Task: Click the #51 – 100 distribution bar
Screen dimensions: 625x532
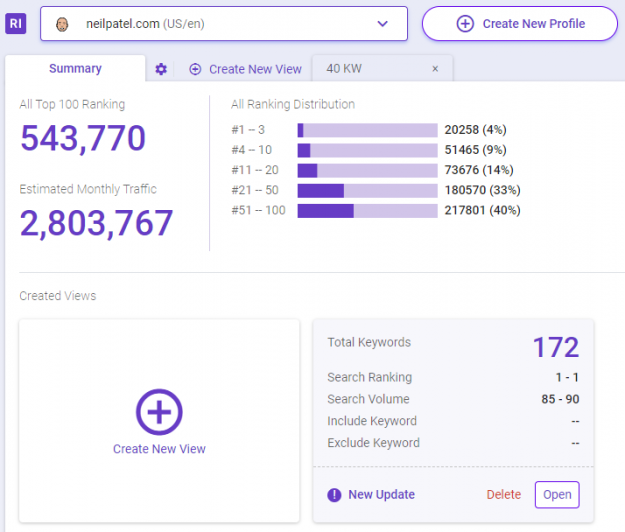Action: 368,210
